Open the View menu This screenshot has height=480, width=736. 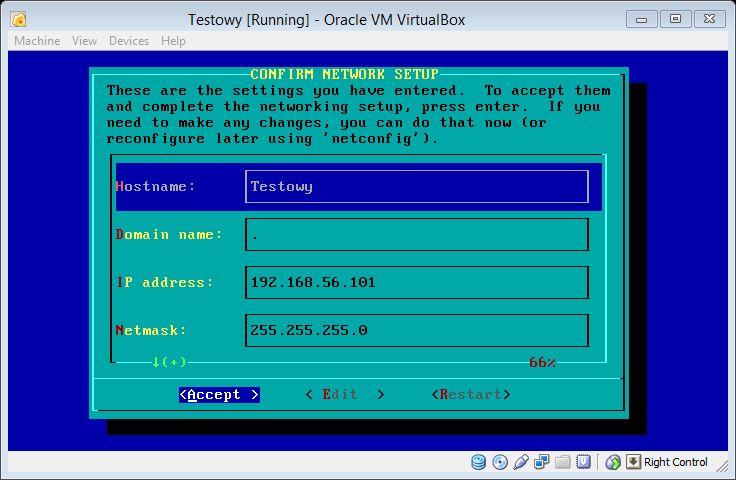84,41
